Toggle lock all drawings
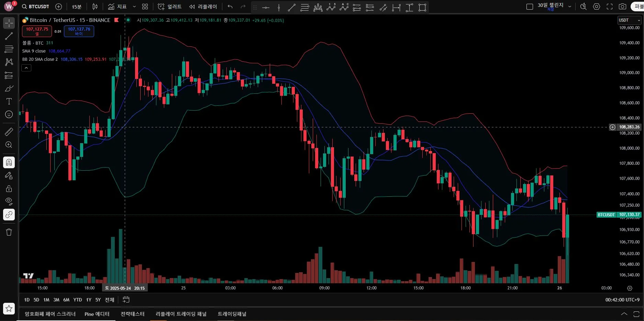The height and width of the screenshot is (321, 644). [9, 188]
